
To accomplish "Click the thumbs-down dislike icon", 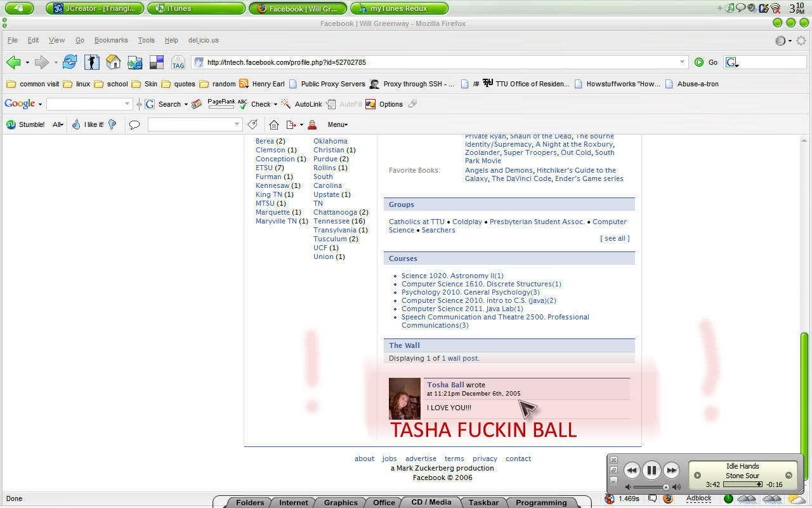I will coord(112,124).
